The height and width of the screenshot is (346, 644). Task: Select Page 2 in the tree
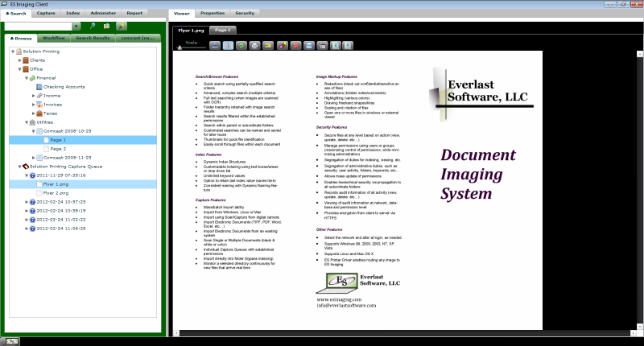tap(83, 149)
